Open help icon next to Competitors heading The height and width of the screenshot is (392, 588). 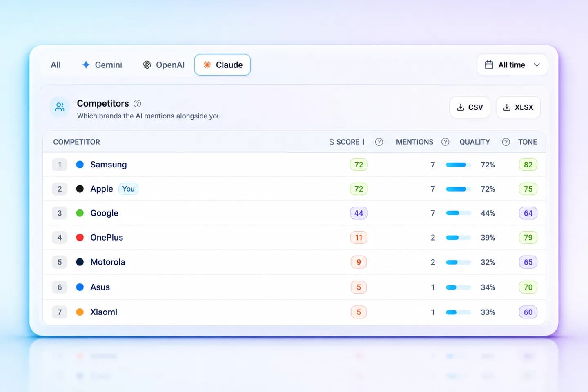coord(138,104)
